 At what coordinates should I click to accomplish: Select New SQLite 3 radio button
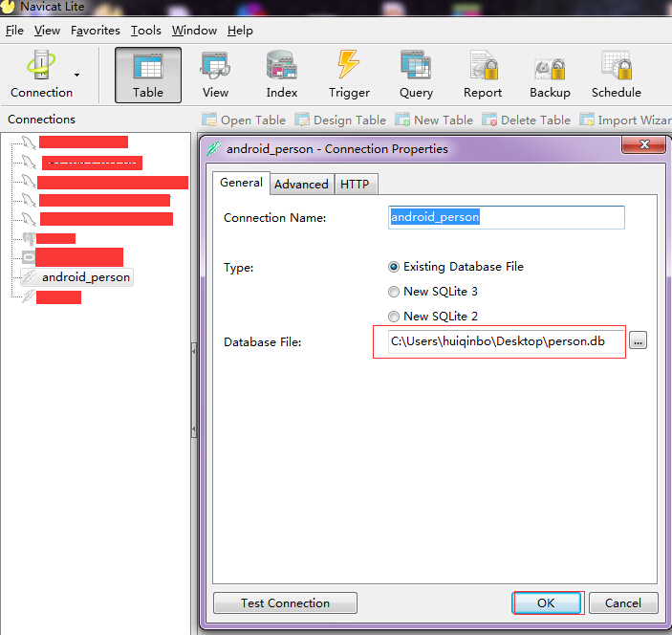point(394,292)
